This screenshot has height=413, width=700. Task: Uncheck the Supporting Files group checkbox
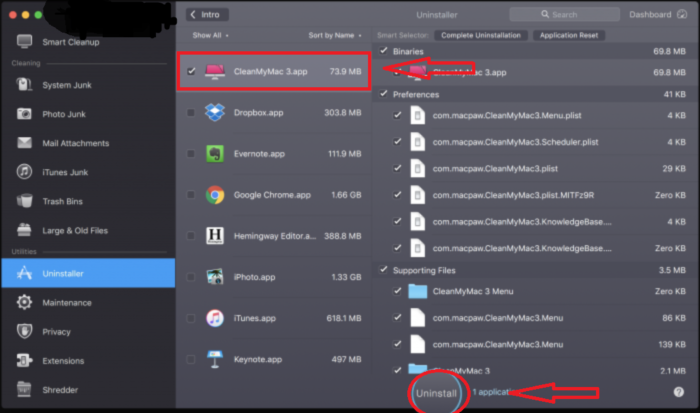[383, 270]
